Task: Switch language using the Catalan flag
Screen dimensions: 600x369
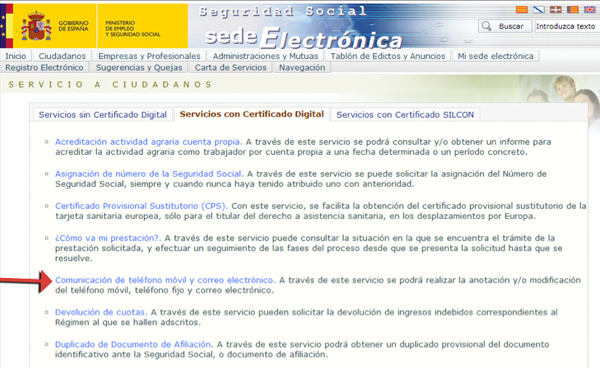Action: pos(522,10)
